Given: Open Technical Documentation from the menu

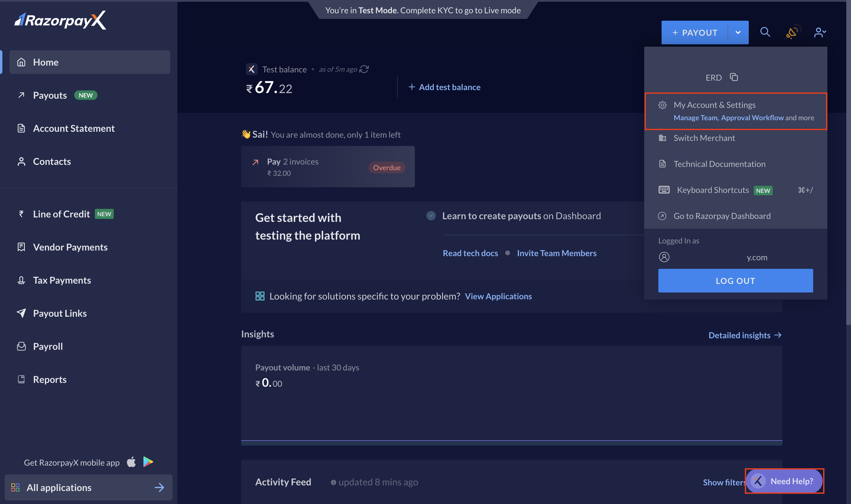Looking at the screenshot, I should click(719, 164).
